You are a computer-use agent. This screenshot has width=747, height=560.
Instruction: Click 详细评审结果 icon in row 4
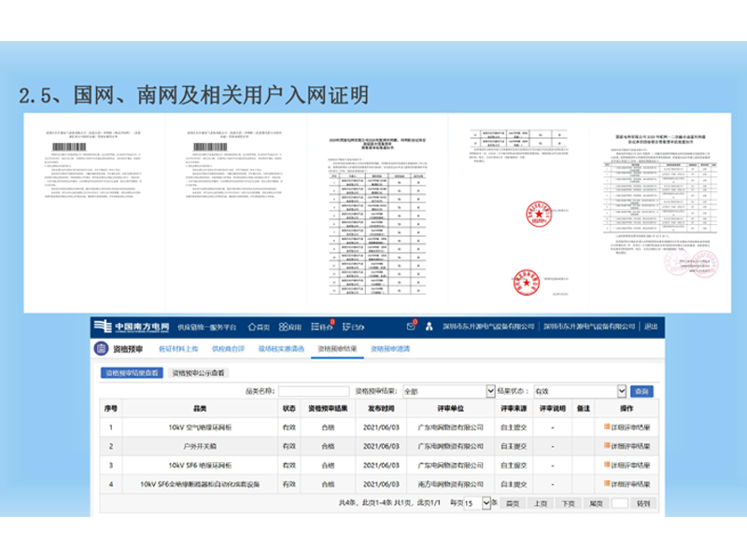click(x=607, y=483)
